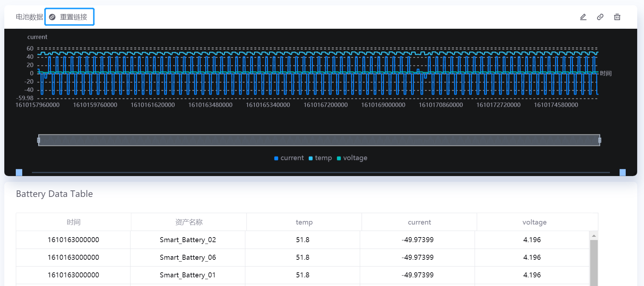644x286 pixels.
Task: Click the light blue square at chart bottom left
Action: point(19,172)
